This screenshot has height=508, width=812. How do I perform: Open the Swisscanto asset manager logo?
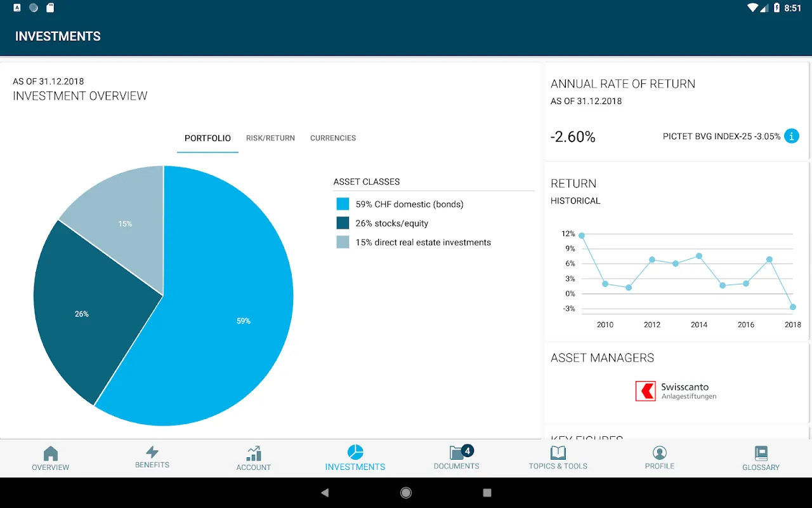click(x=676, y=391)
